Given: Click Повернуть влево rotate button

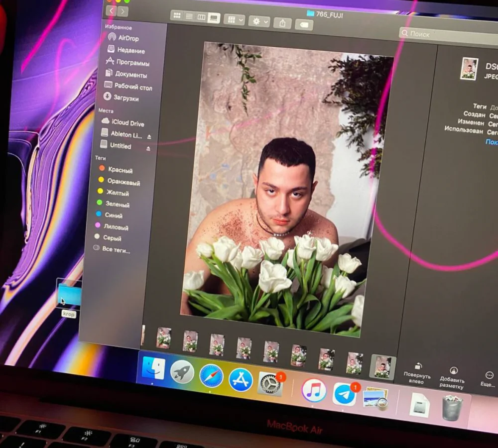Looking at the screenshot, I should tap(417, 374).
